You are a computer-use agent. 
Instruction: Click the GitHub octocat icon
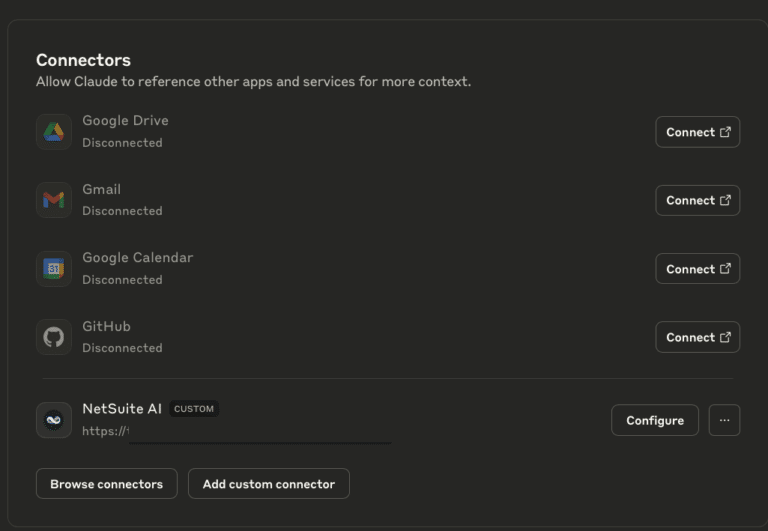(54, 337)
